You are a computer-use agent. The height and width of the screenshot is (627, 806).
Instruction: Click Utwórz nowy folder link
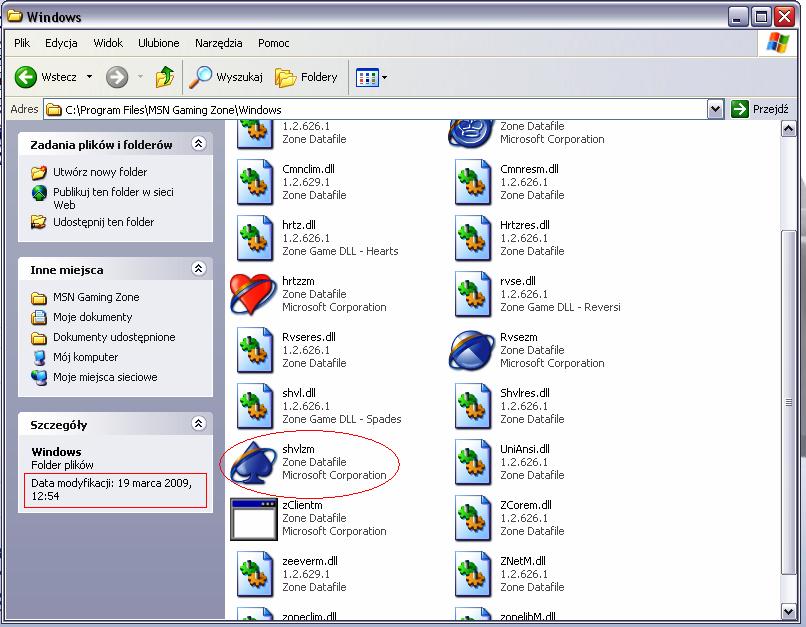click(x=100, y=172)
